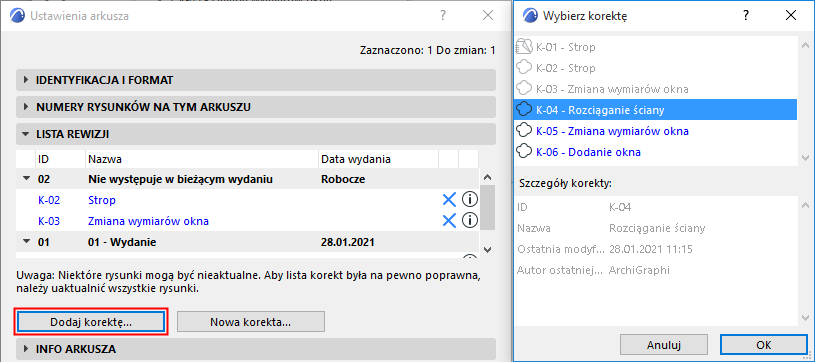Click Robocze date cell in row 02
This screenshot has height=362, width=815.
344,179
